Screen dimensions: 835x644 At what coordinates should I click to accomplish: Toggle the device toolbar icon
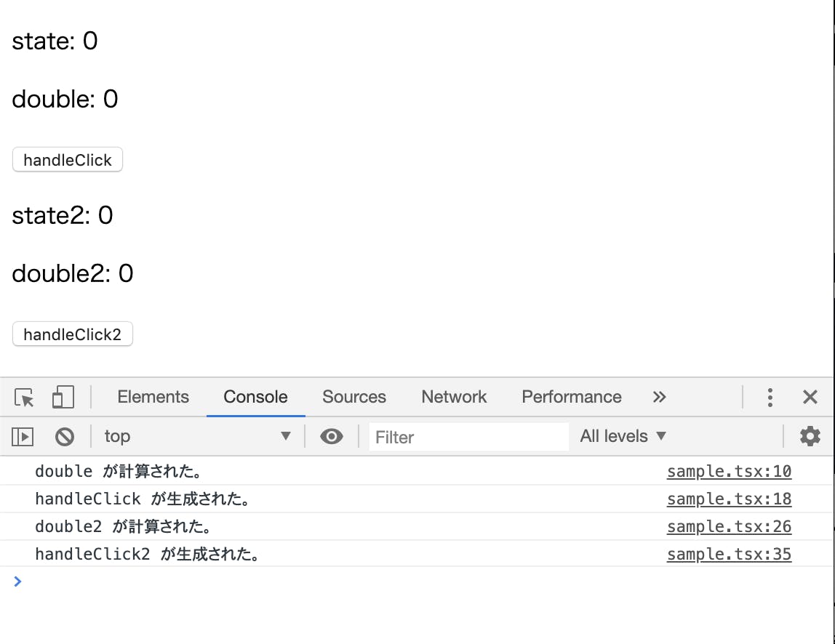coord(63,397)
